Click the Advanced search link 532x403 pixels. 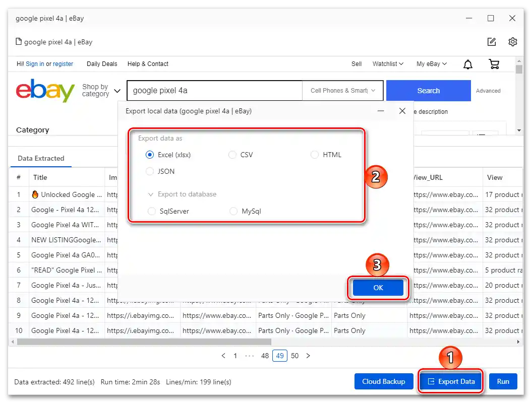pos(488,91)
